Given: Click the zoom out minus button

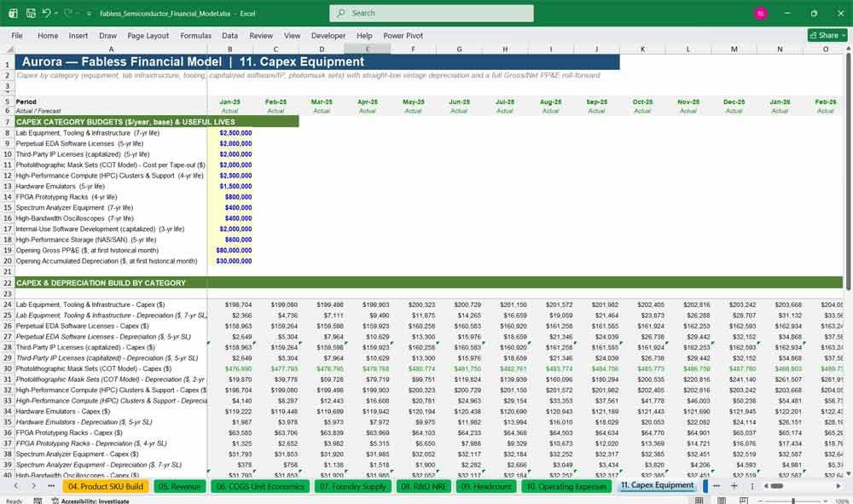Looking at the screenshot, I should click(761, 501).
